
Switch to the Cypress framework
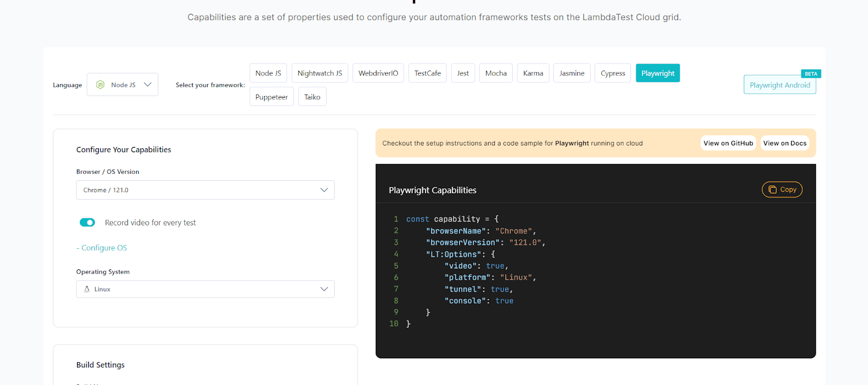coord(613,73)
